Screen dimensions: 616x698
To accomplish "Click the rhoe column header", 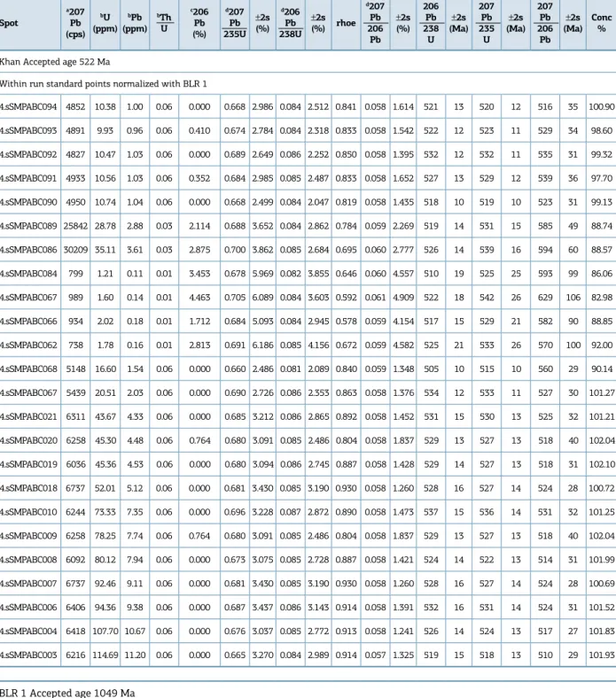I will tap(346, 23).
